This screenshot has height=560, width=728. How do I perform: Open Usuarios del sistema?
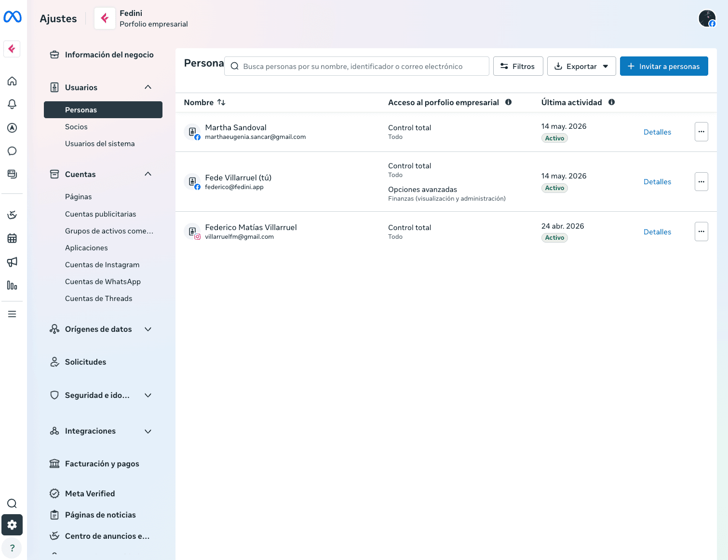(100, 143)
